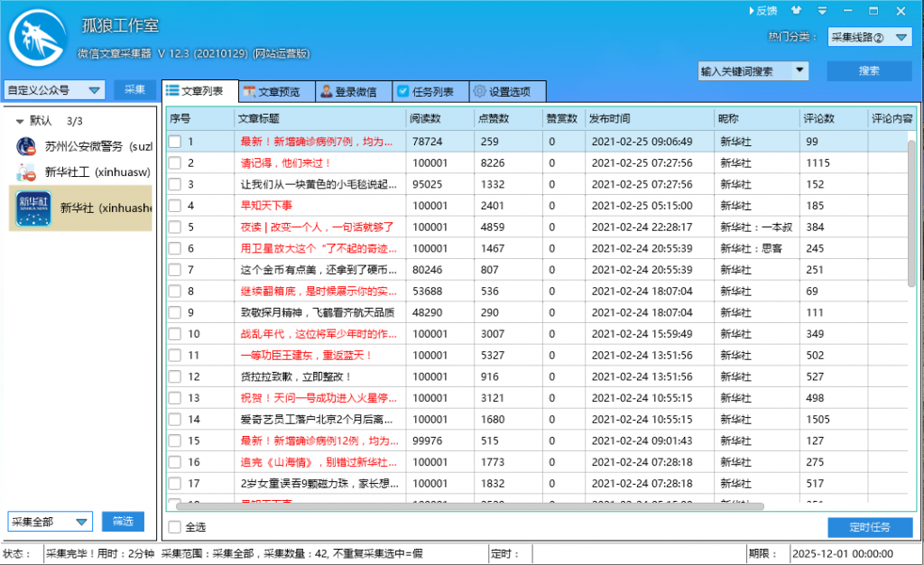Click article title 一等功臣王建东，重返蓝天！
Viewport: 924px width, 565px height.
click(307, 356)
